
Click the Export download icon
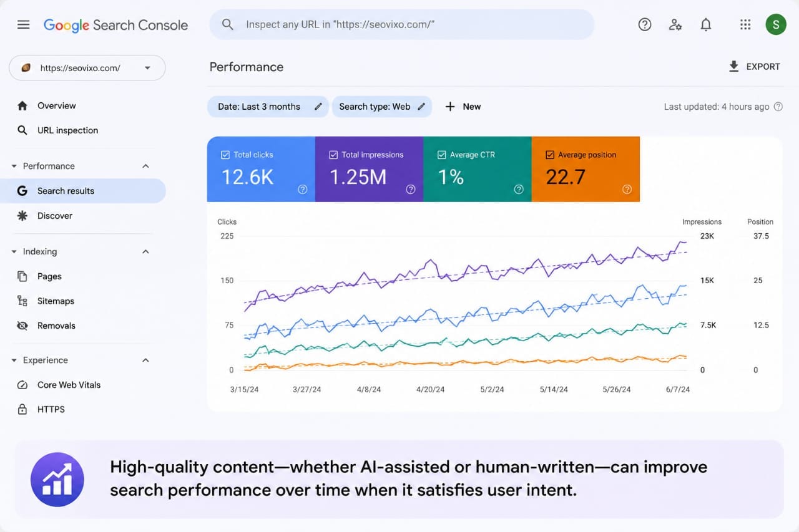point(734,66)
